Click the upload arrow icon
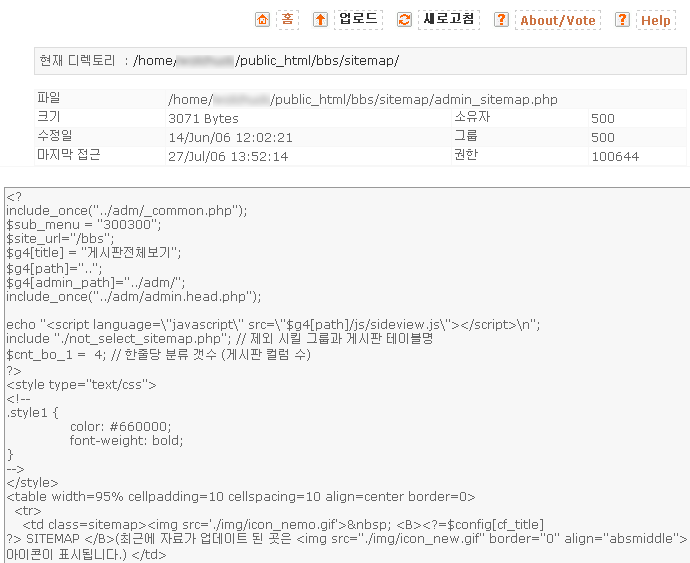 (x=320, y=20)
